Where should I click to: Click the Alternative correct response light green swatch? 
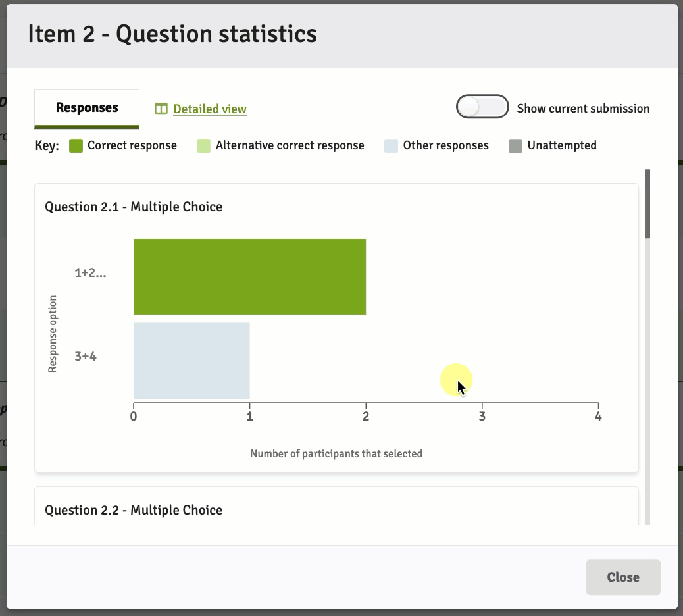(203, 146)
